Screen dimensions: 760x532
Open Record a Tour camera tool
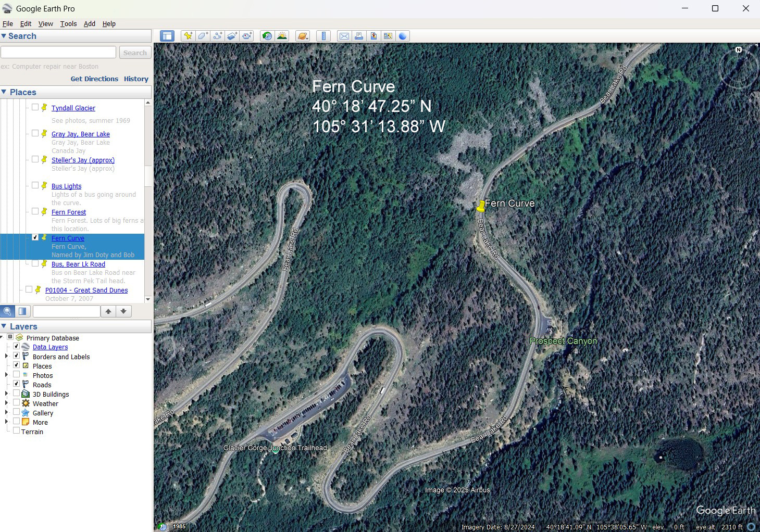click(x=246, y=36)
